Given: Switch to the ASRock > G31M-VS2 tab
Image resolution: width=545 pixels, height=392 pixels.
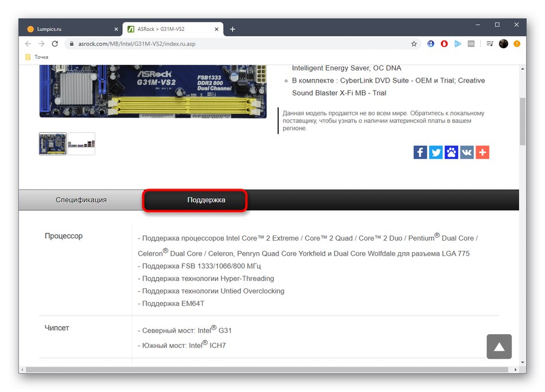Looking at the screenshot, I should (173, 29).
